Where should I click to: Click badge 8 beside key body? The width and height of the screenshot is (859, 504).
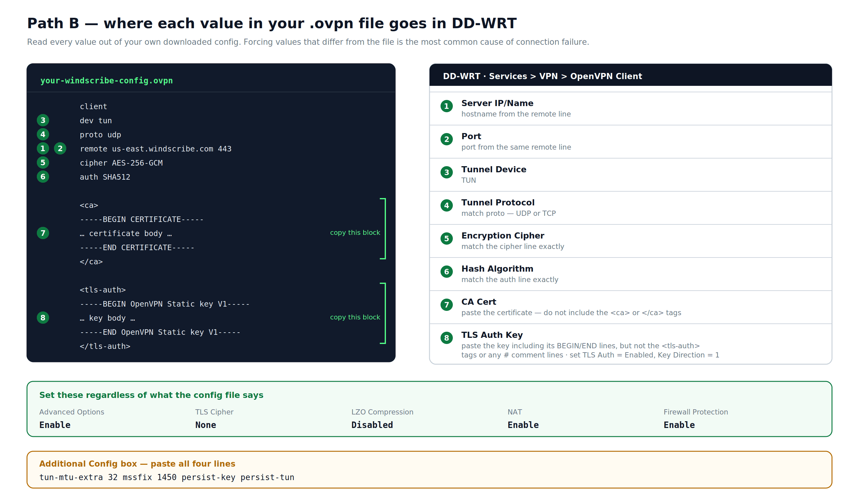tap(43, 318)
